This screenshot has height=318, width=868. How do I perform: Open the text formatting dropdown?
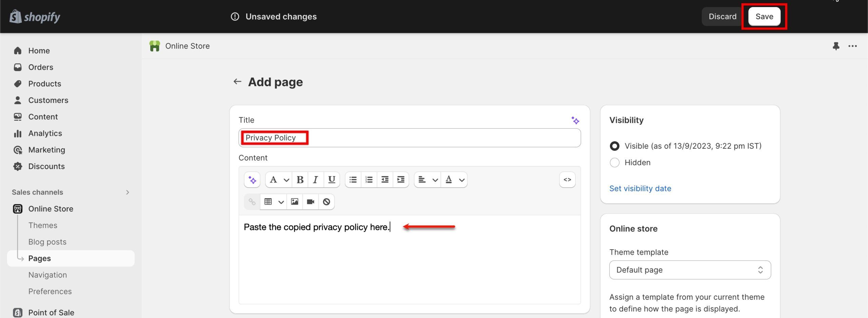[279, 179]
